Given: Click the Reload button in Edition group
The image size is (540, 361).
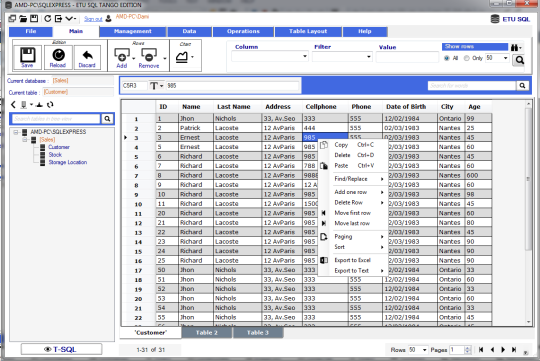Looking at the screenshot, I should pyautogui.click(x=58, y=57).
